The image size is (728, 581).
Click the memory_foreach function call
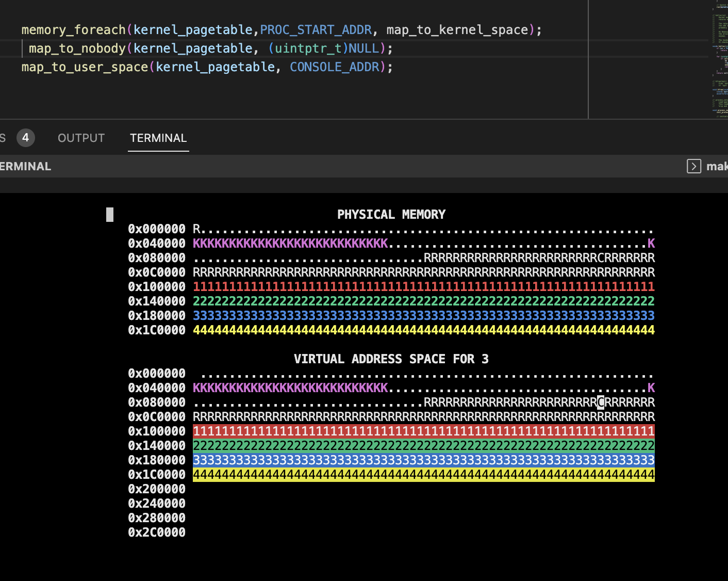pyautogui.click(x=74, y=30)
